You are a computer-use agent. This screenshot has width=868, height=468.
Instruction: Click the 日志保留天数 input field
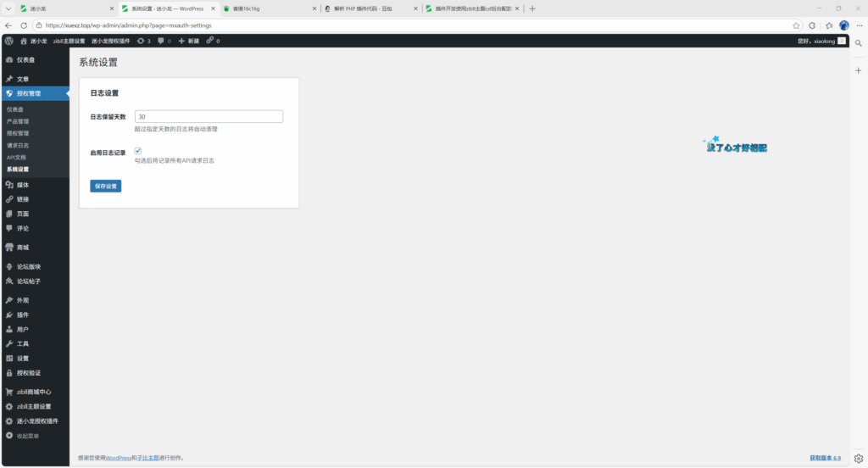[209, 117]
